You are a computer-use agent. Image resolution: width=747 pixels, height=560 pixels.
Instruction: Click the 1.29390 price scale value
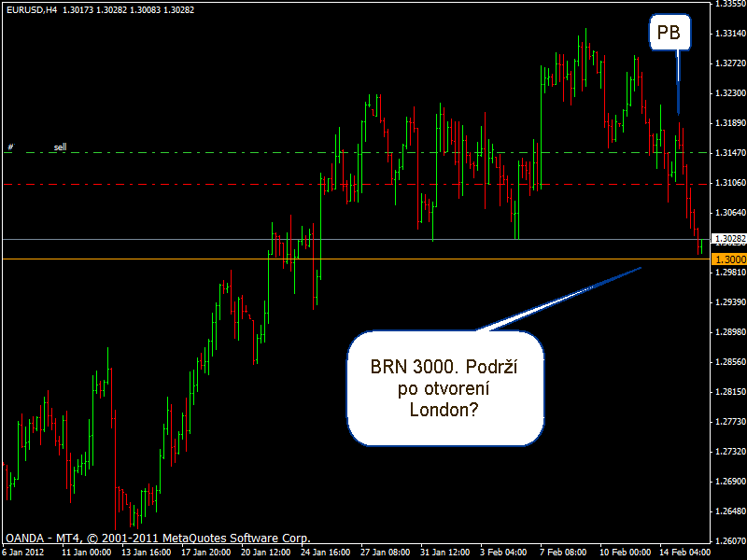pos(730,301)
